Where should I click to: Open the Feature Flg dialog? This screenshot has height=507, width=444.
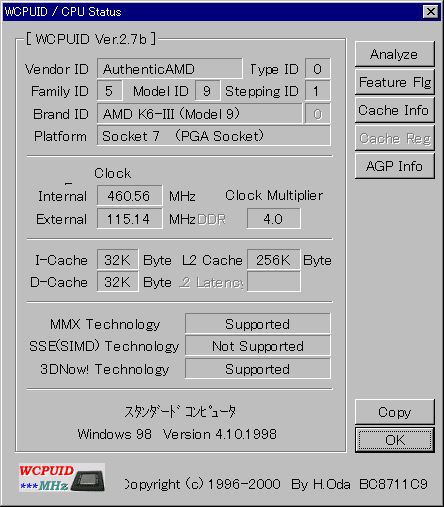coord(395,82)
